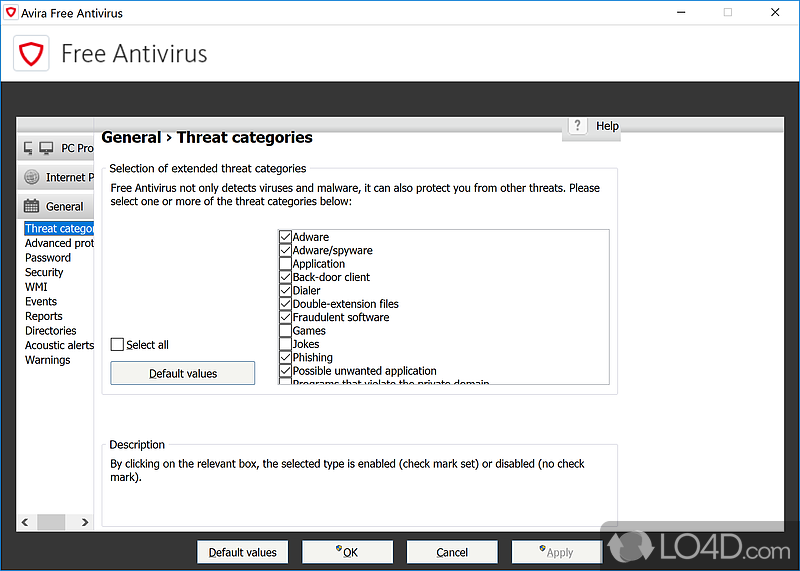
Task: Click the PC Protection monitor icon
Action: point(38,148)
